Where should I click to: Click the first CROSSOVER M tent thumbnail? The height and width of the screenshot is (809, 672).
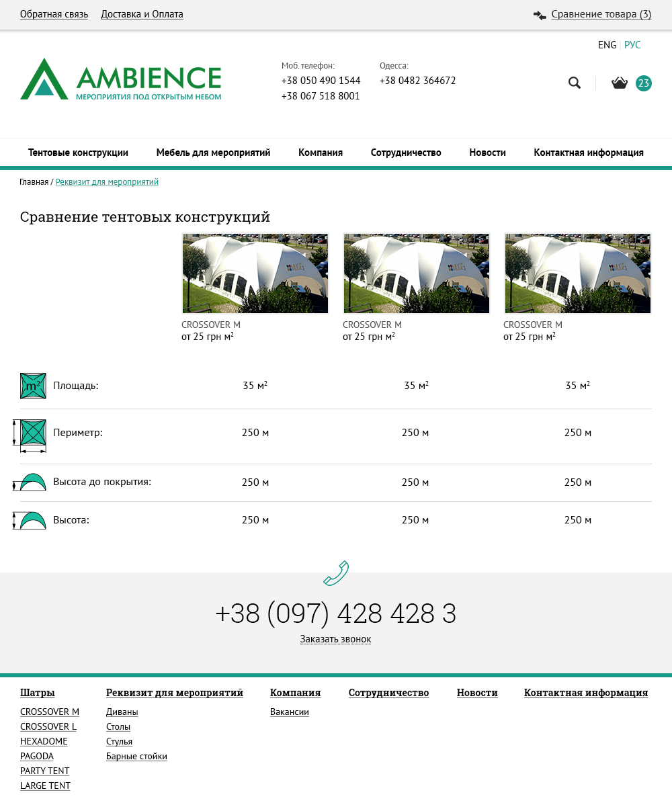255,273
